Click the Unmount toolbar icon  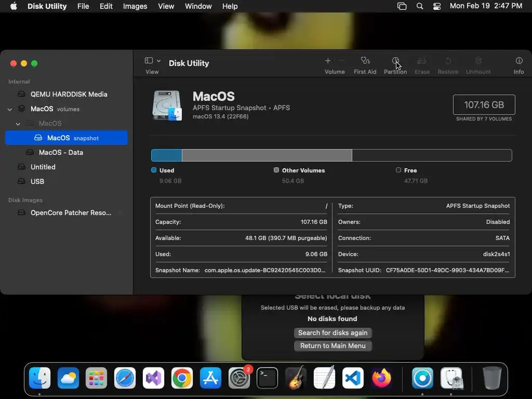(x=478, y=61)
